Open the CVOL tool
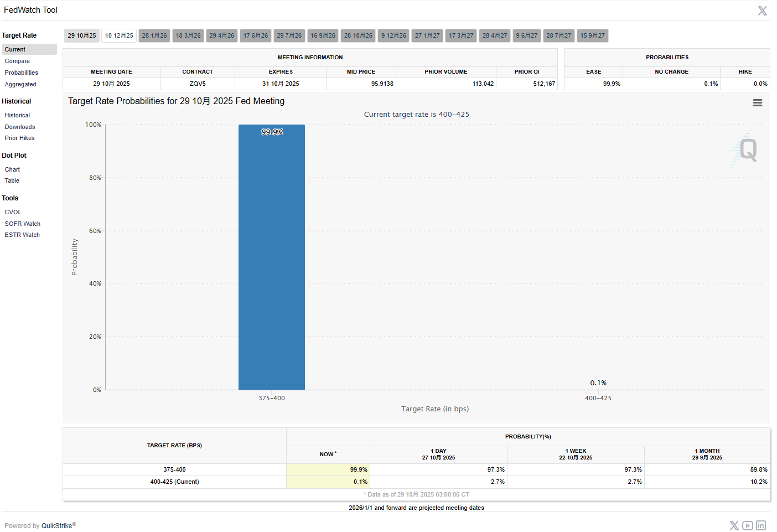The width and height of the screenshot is (777, 532). tap(13, 213)
